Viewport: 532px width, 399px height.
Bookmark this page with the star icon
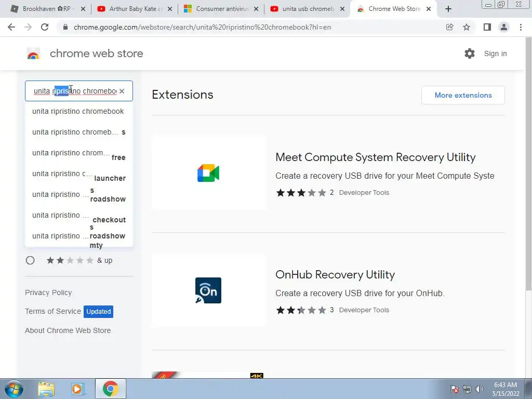[x=467, y=27]
